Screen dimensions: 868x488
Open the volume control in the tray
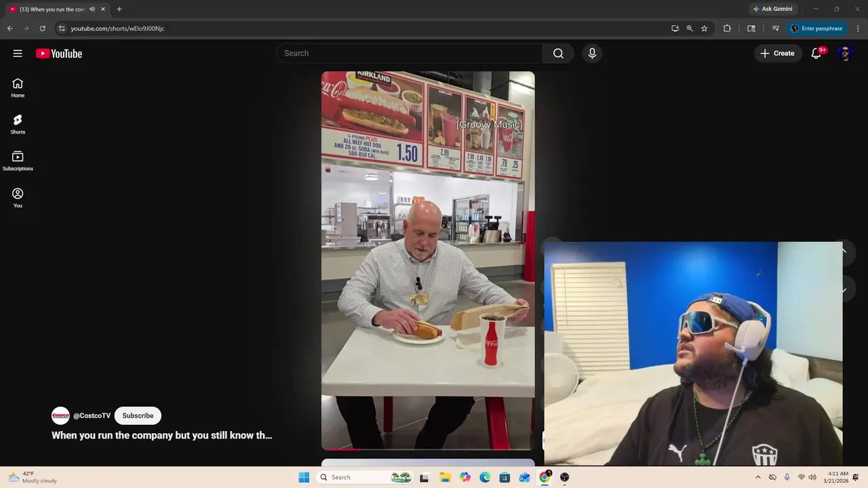coord(812,477)
